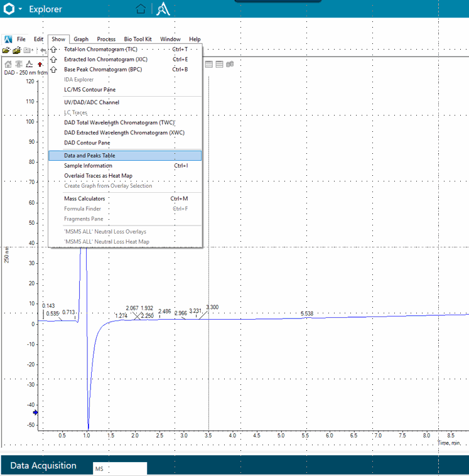Click Sample Information in the Show menu

88,166
